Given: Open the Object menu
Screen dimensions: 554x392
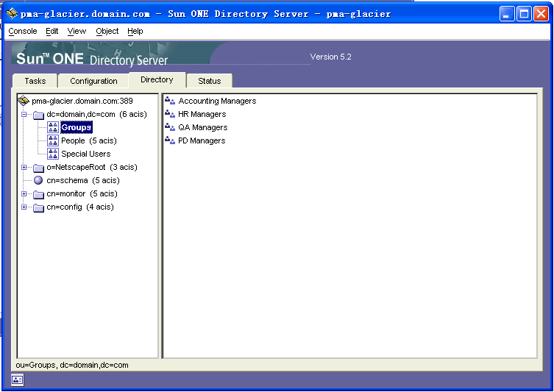Looking at the screenshot, I should [x=107, y=31].
